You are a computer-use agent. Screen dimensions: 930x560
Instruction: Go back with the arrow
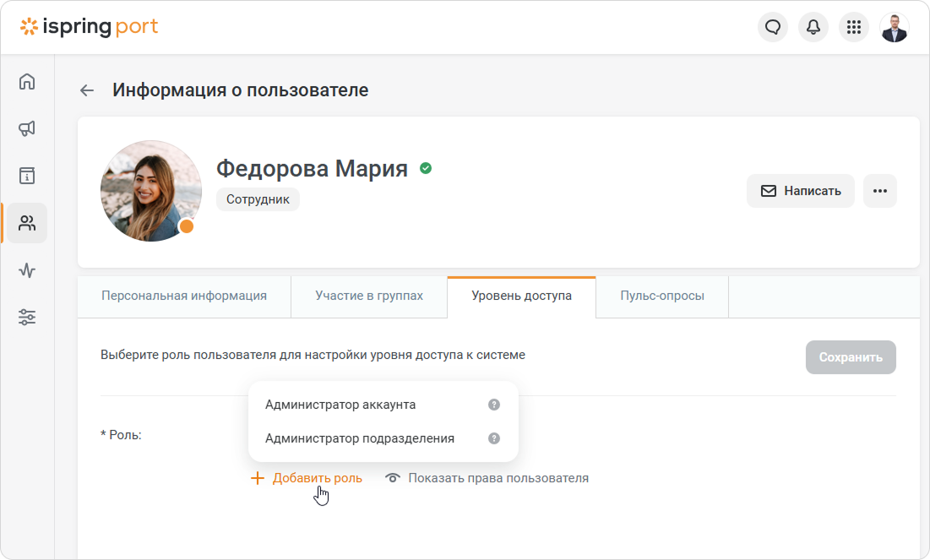[x=87, y=90]
